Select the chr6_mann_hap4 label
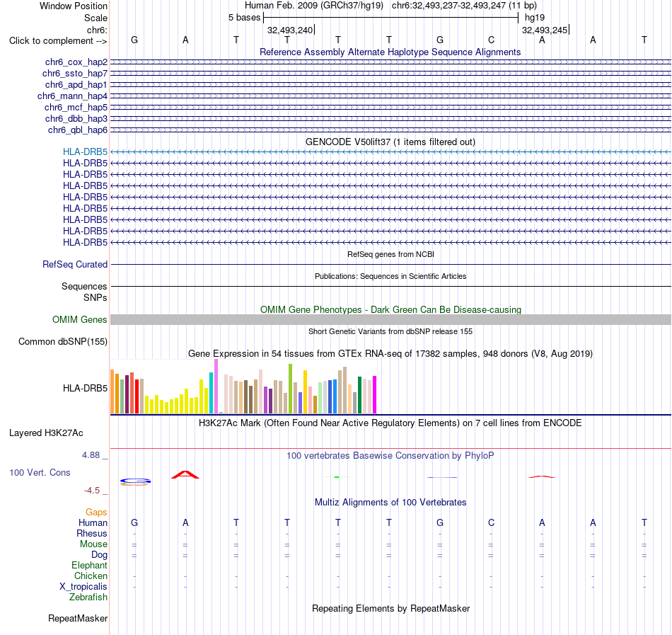This screenshot has width=672, height=635. (x=72, y=96)
